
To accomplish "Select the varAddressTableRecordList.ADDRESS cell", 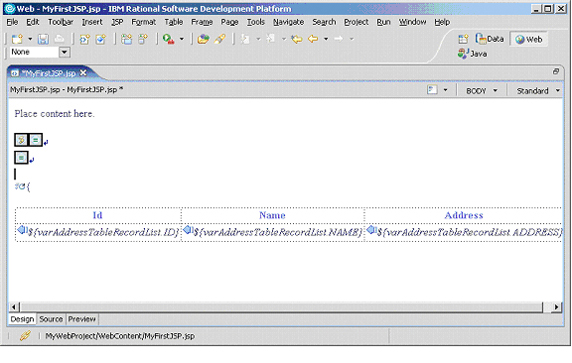I will (x=464, y=232).
